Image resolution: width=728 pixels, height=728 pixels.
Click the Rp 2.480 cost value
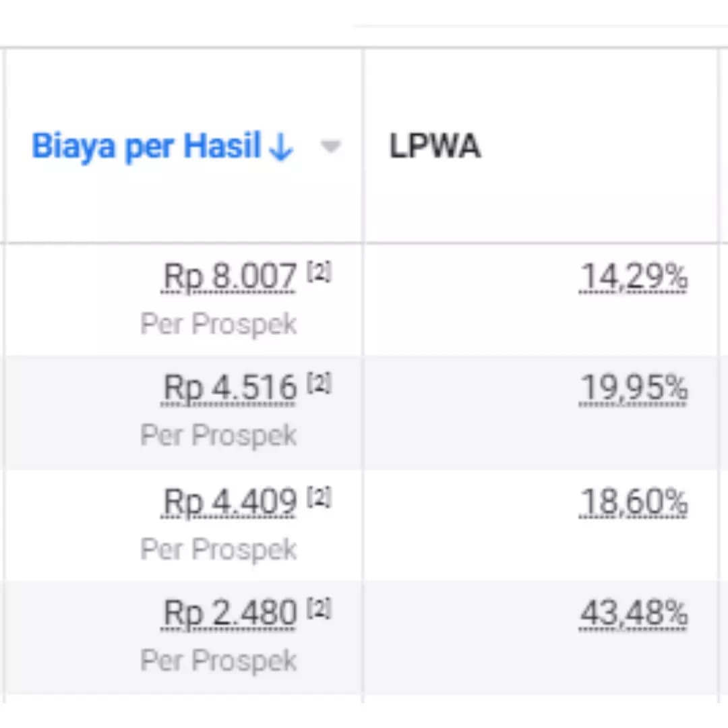click(229, 613)
